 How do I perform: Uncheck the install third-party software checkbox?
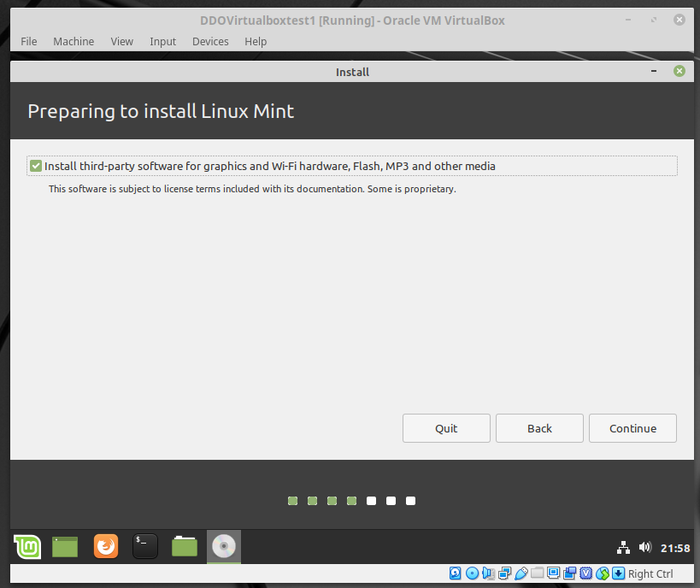[36, 166]
